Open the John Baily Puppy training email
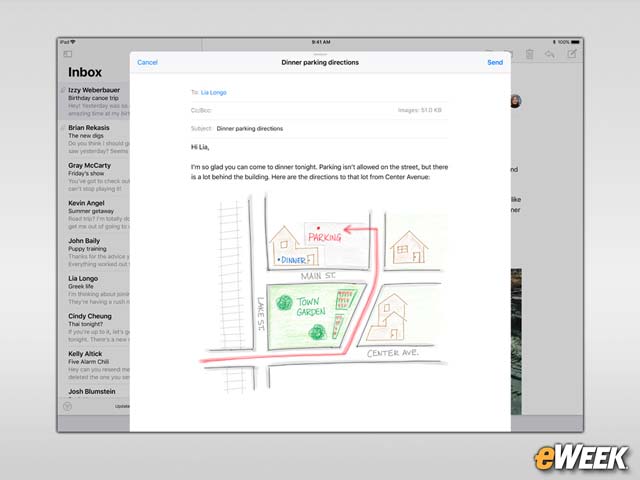The image size is (640, 480). [x=95, y=252]
